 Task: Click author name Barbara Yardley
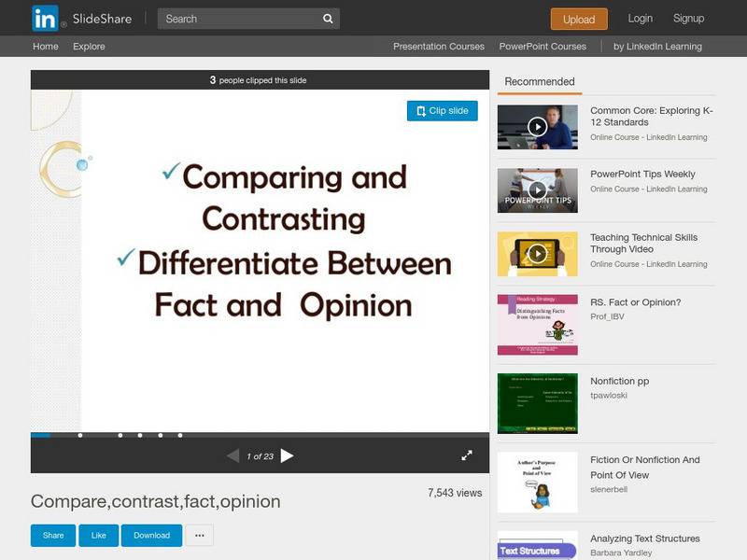coord(621,553)
